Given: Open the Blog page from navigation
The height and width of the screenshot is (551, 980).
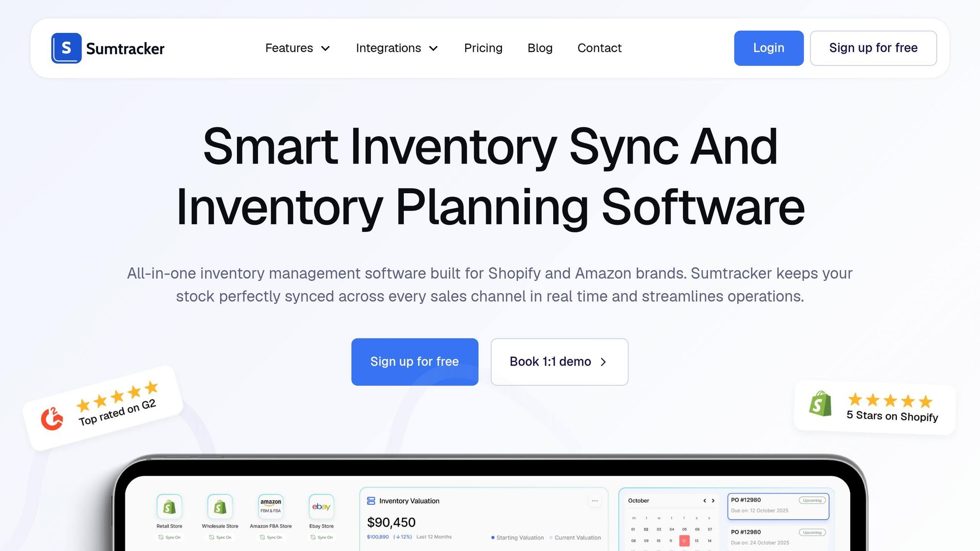Looking at the screenshot, I should [x=540, y=48].
